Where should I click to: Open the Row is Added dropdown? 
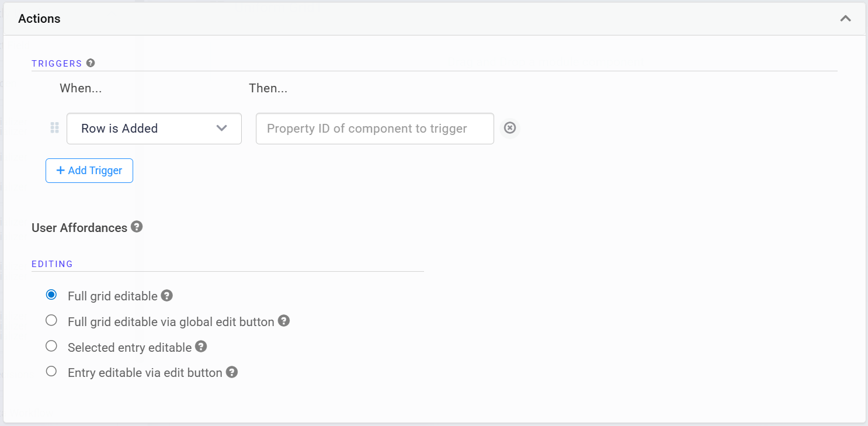[154, 129]
